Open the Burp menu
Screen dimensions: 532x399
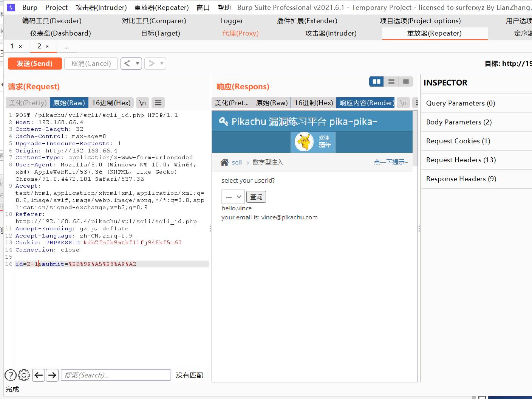click(30, 8)
